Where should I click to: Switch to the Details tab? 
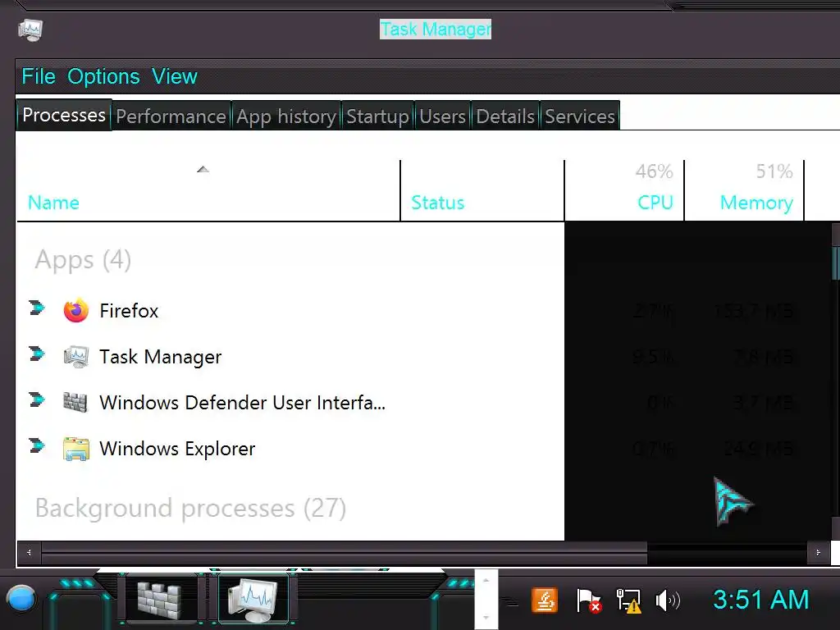(x=505, y=116)
